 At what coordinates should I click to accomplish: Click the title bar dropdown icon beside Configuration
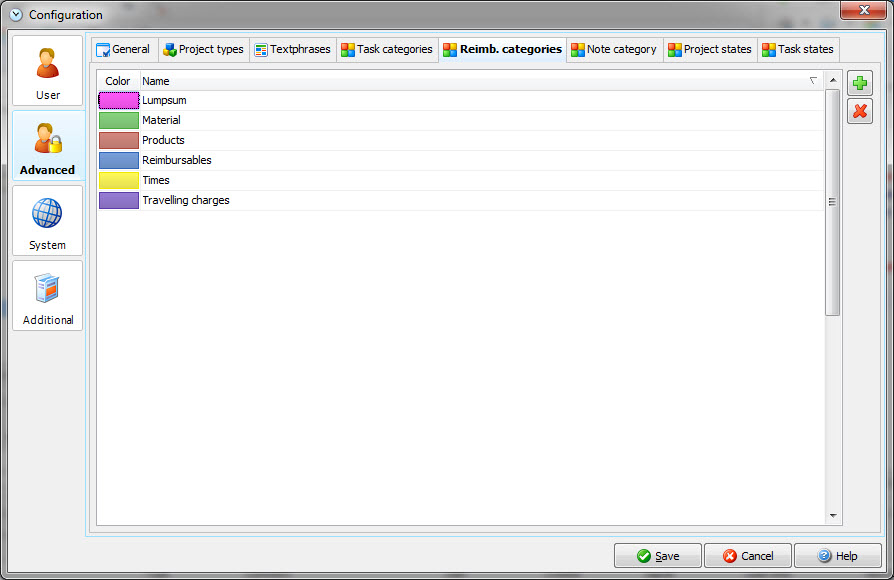coord(16,14)
